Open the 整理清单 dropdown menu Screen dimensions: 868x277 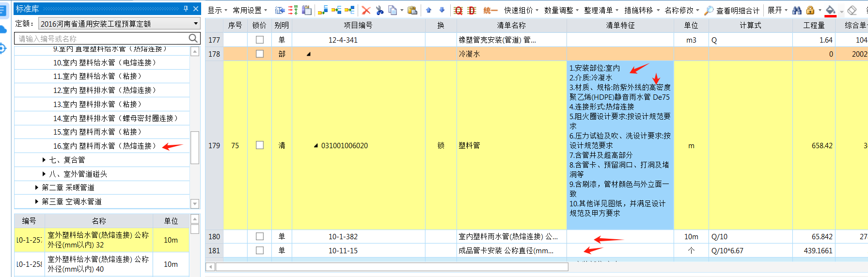pos(601,10)
